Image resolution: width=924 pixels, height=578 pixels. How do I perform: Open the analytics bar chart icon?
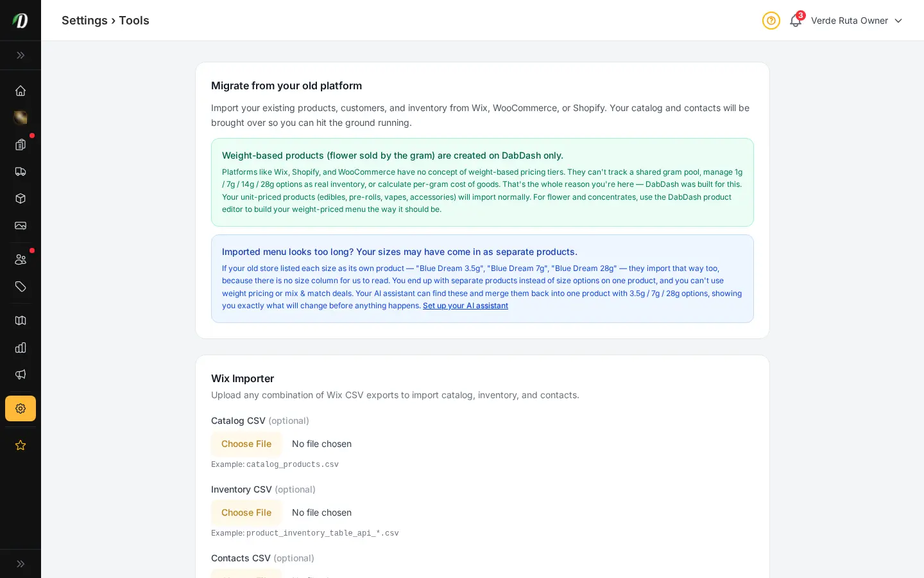click(x=21, y=347)
